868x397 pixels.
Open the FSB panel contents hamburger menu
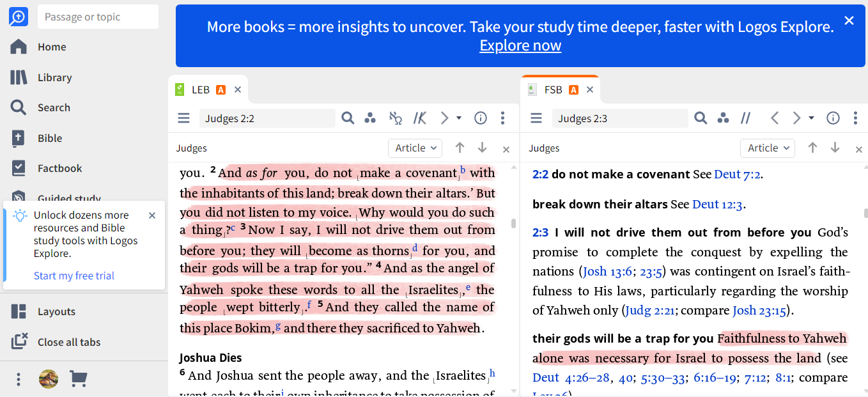click(536, 118)
